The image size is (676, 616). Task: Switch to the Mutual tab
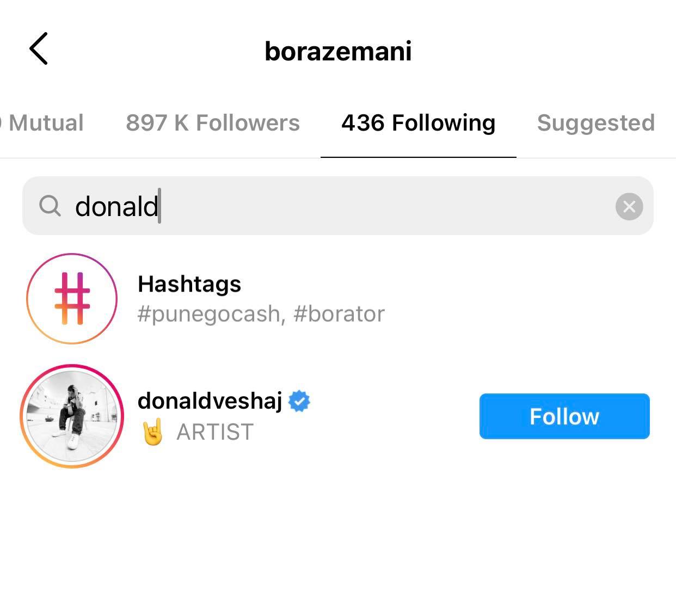[x=42, y=123]
